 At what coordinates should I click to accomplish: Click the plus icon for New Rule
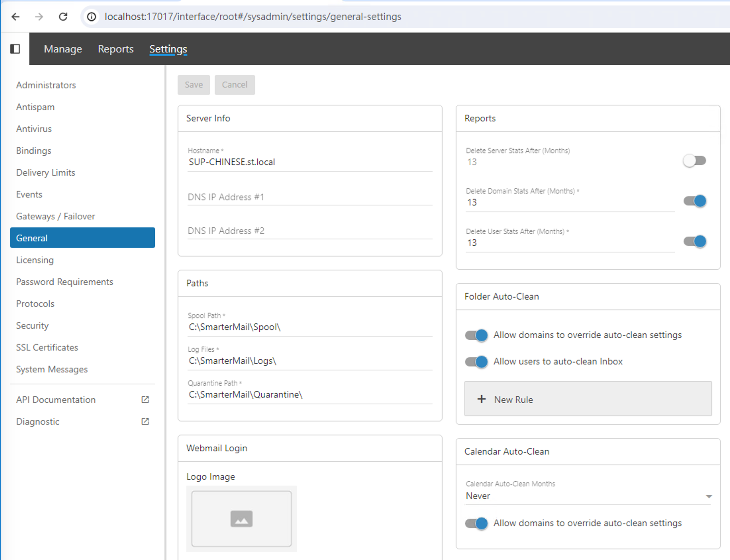[x=482, y=399]
